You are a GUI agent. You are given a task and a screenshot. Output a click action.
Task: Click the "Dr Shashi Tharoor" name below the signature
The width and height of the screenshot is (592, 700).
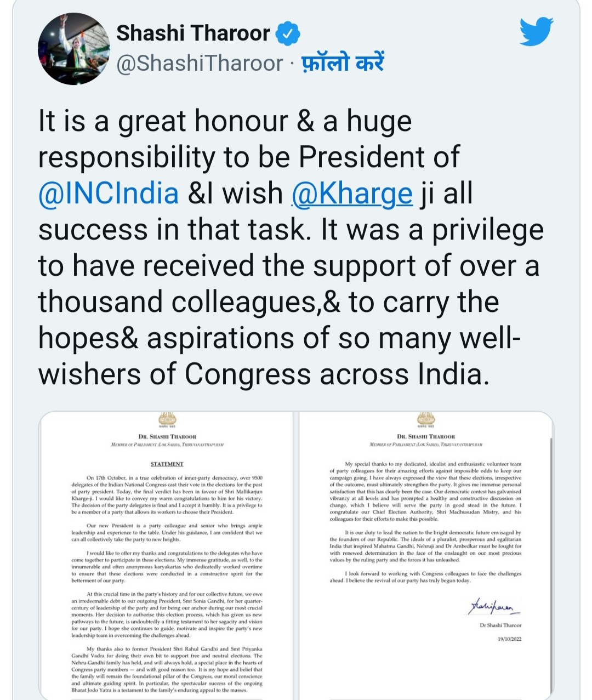(500, 625)
